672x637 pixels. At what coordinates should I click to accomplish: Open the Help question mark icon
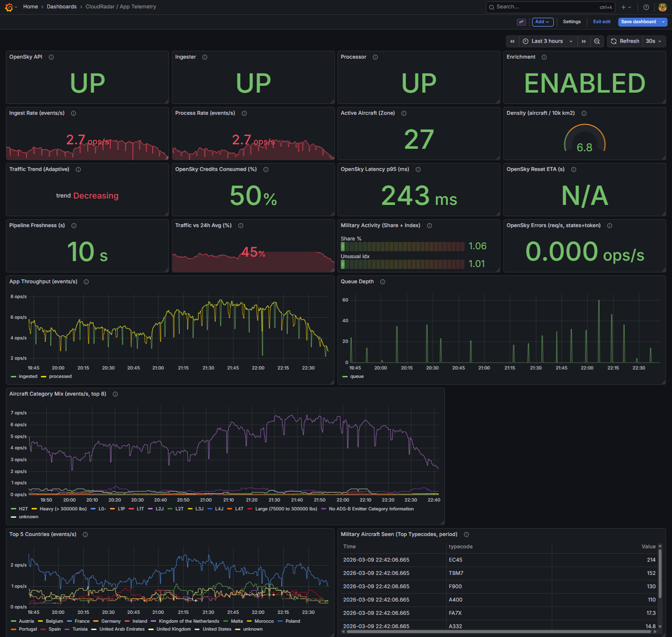646,7
